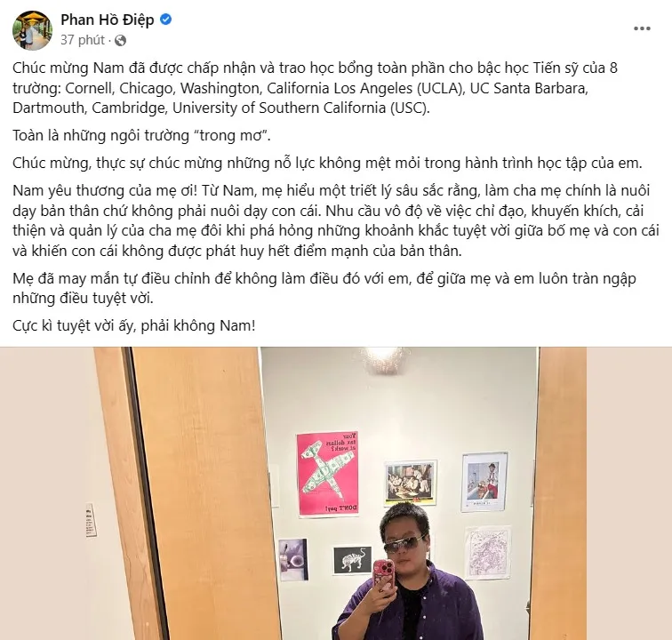Click the sunglasses on the person
The width and height of the screenshot is (672, 640).
coord(404,544)
